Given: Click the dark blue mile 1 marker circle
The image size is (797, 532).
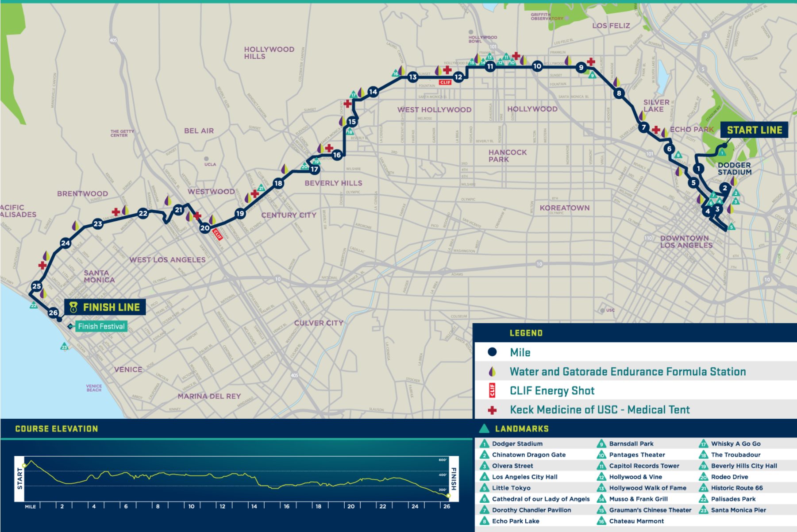Looking at the screenshot, I should click(699, 169).
